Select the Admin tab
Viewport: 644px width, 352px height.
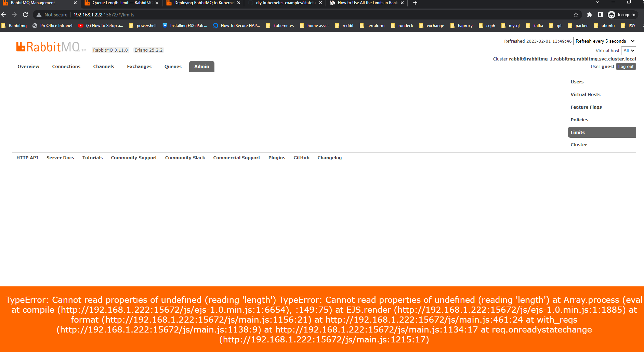pos(202,66)
